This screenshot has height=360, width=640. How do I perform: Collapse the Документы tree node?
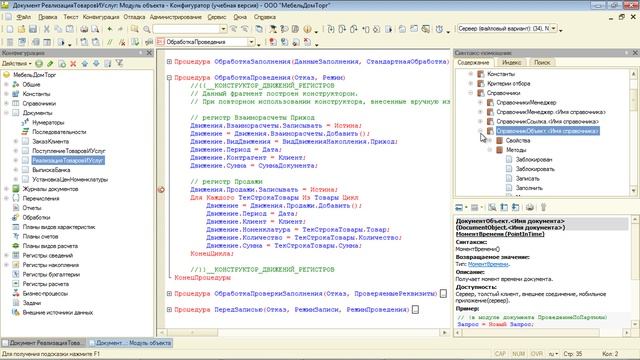click(7, 113)
